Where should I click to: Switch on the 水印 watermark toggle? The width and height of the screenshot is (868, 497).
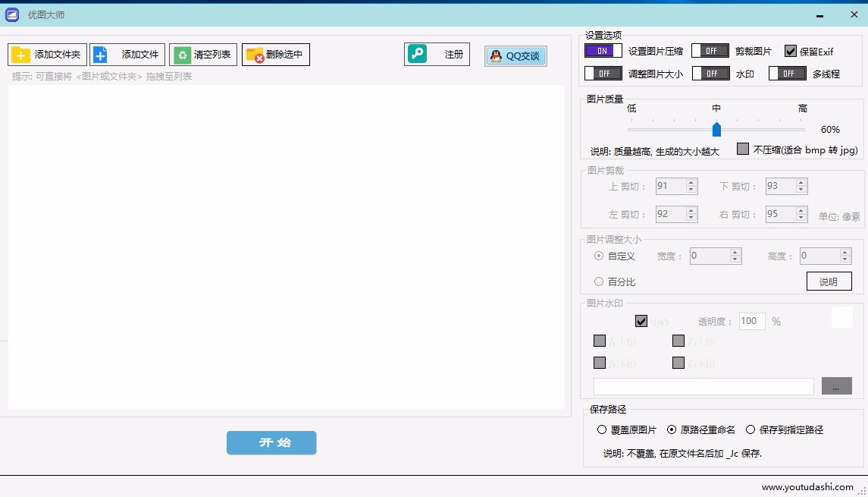(710, 73)
